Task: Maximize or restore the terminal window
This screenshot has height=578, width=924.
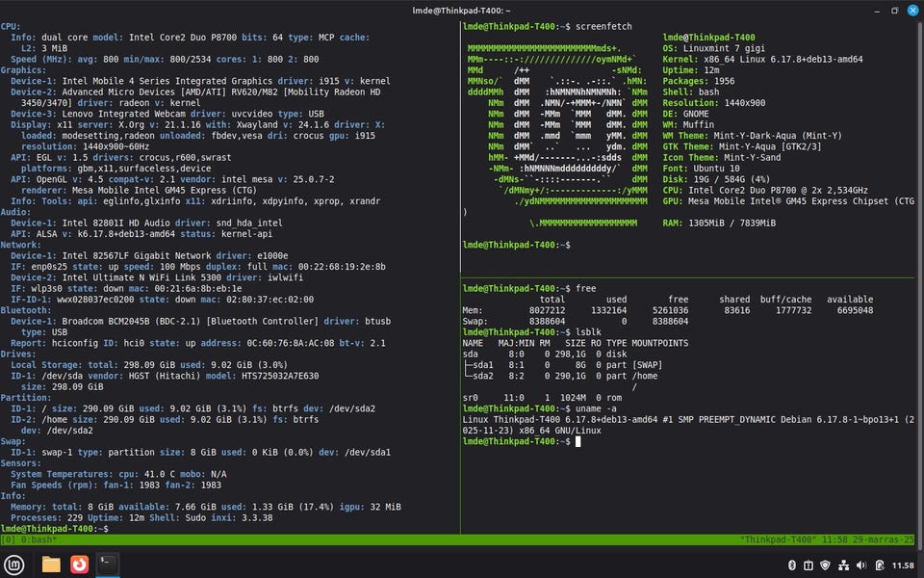Action: [894, 11]
